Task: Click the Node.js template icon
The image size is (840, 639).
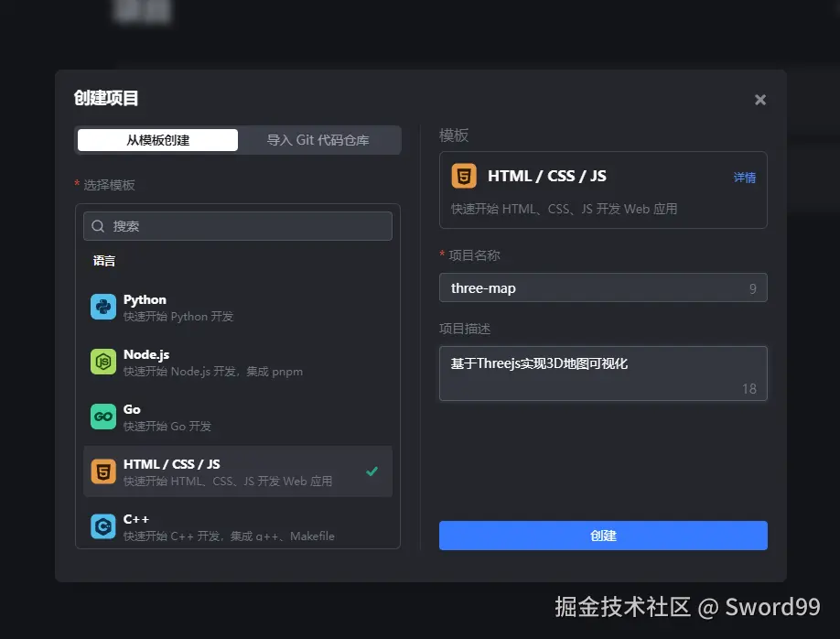Action: (x=102, y=362)
